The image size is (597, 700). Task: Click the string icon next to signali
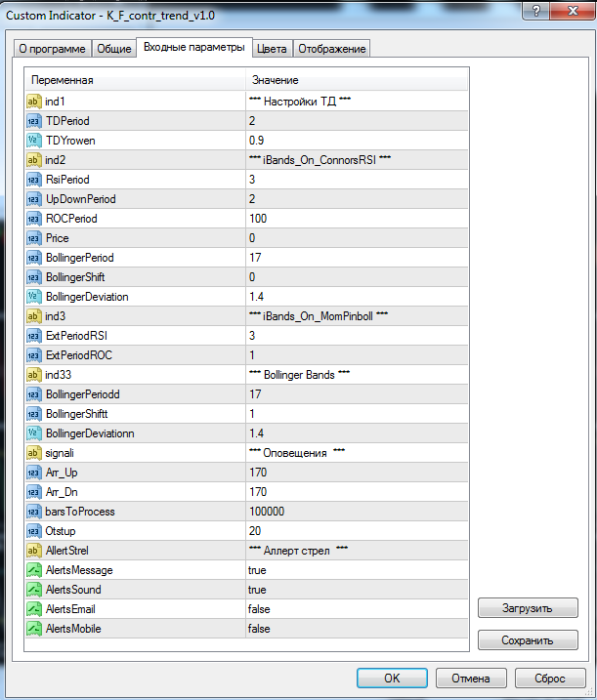(33, 453)
